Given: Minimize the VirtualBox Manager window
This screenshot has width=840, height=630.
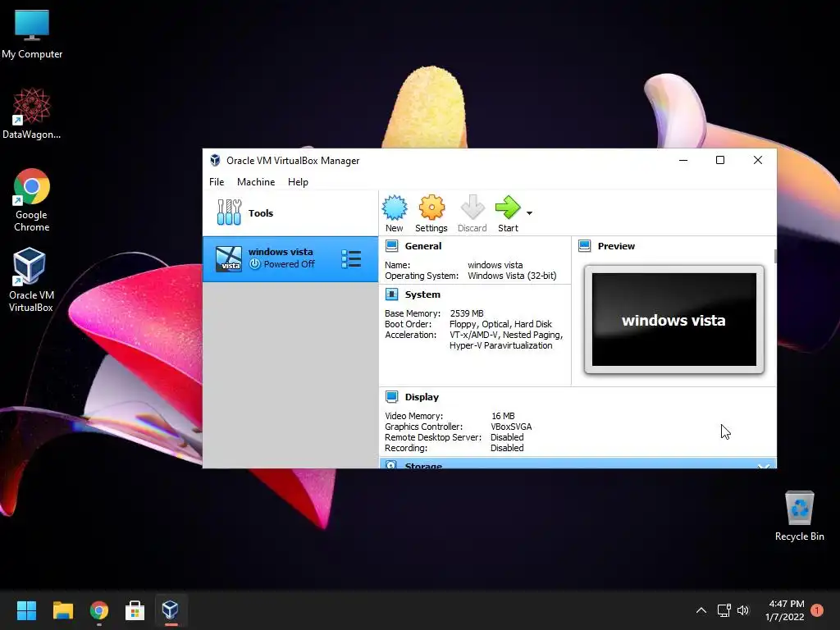Looking at the screenshot, I should (683, 160).
